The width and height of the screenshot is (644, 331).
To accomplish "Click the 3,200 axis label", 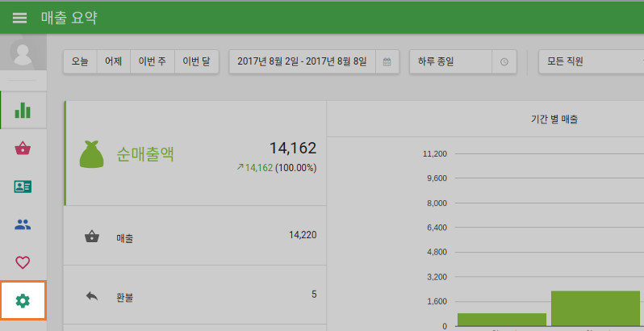I will 437,277.
